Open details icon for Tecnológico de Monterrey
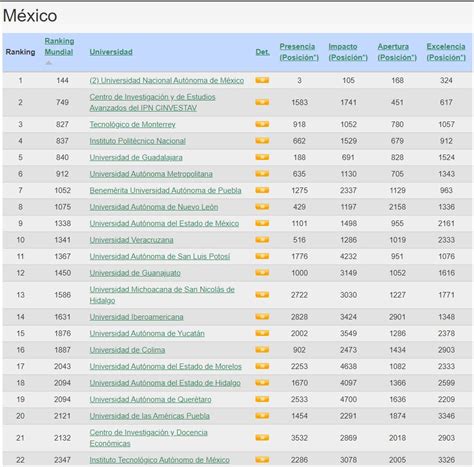This screenshot has height=467, width=474. tap(262, 124)
